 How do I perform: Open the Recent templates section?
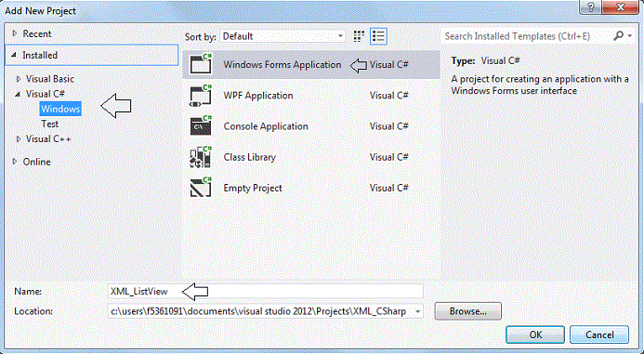(36, 33)
